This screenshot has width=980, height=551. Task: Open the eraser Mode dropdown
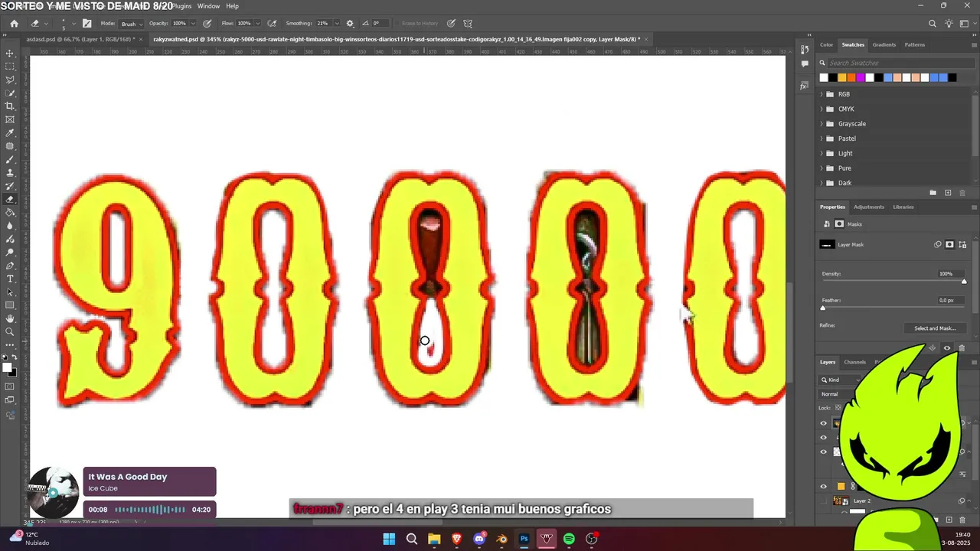[x=130, y=24]
